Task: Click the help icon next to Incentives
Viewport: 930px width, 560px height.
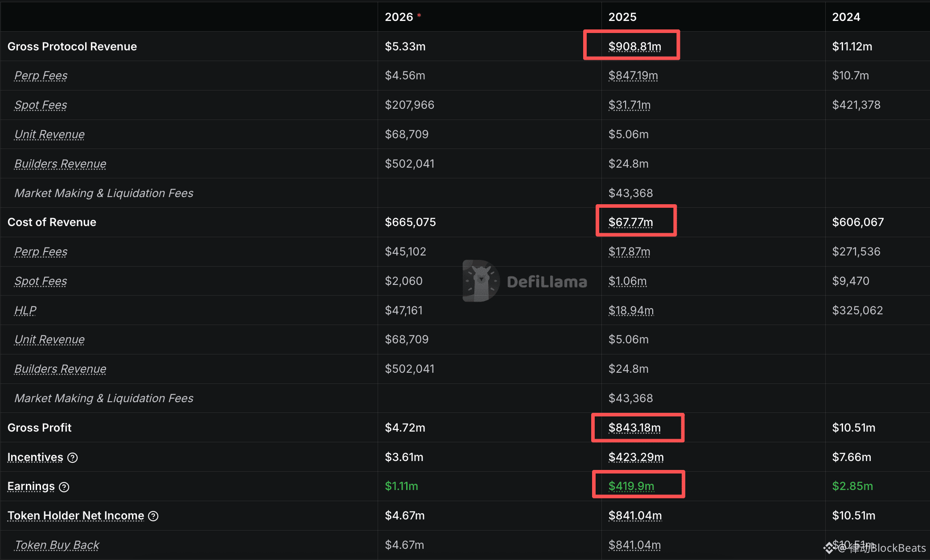Action: click(73, 457)
